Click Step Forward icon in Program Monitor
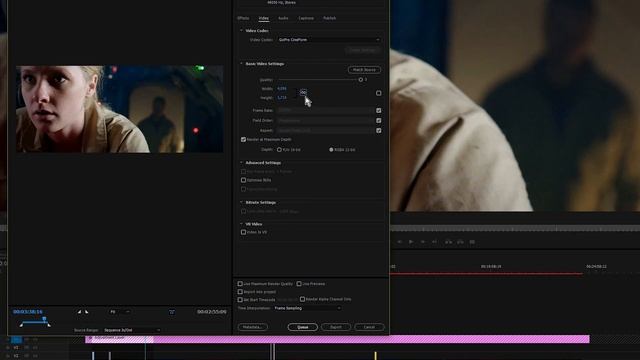The height and width of the screenshot is (360, 640). [423, 242]
